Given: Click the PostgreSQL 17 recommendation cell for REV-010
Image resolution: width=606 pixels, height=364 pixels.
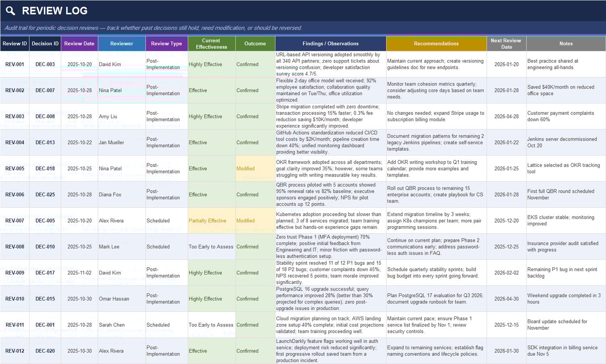Looking at the screenshot, I should pos(436,299).
